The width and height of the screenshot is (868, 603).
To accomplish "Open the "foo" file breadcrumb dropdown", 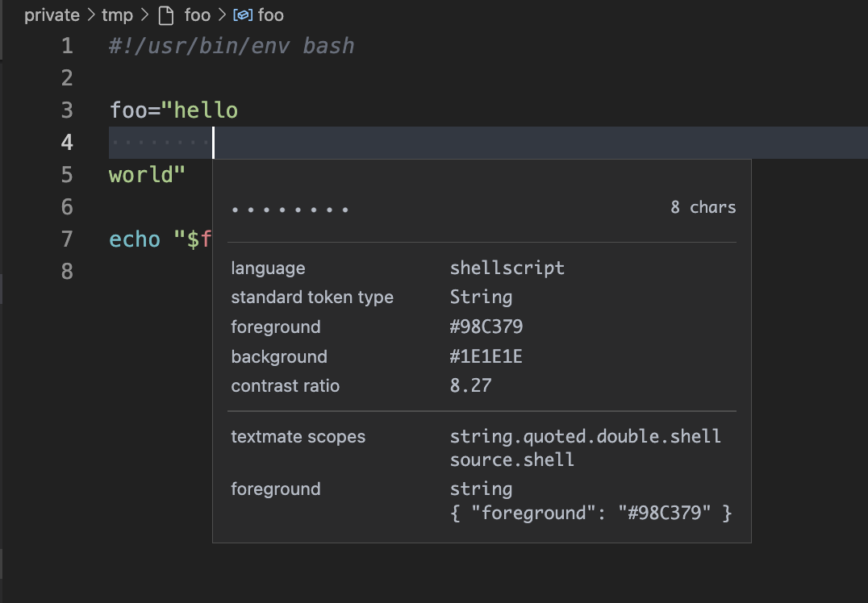I will pos(198,15).
